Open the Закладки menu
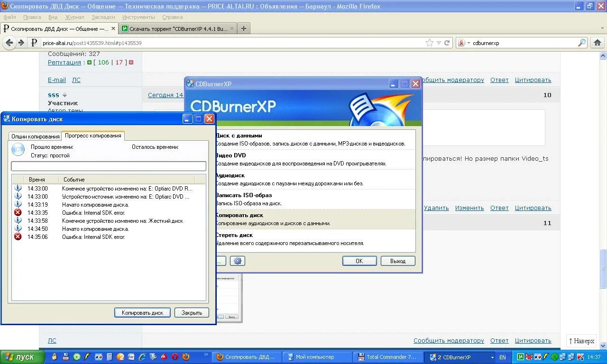Screen dimensions: 607x364 [x=103, y=17]
